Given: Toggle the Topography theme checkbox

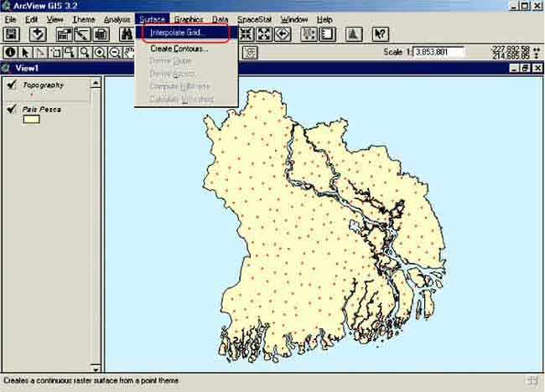Looking at the screenshot, I should pyautogui.click(x=11, y=85).
